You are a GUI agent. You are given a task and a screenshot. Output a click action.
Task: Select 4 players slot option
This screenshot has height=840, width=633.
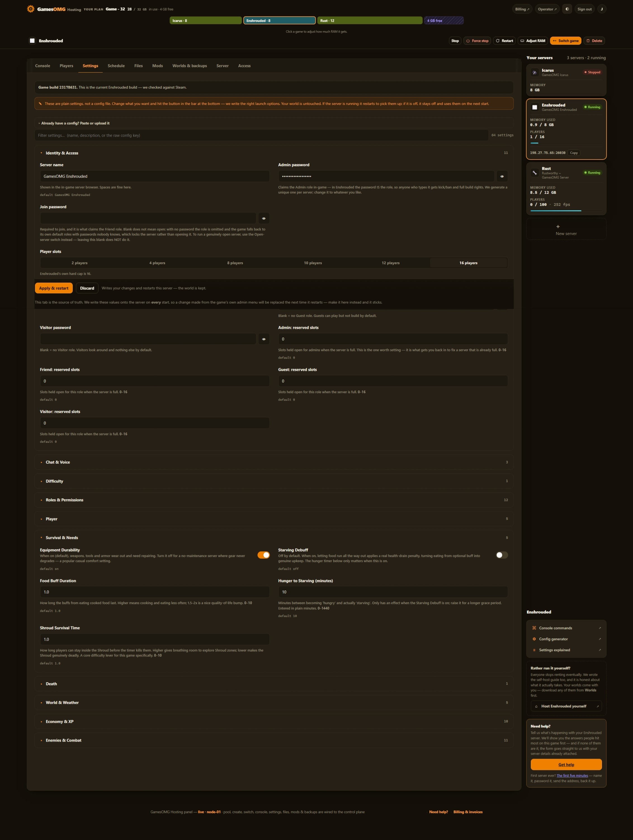click(157, 263)
